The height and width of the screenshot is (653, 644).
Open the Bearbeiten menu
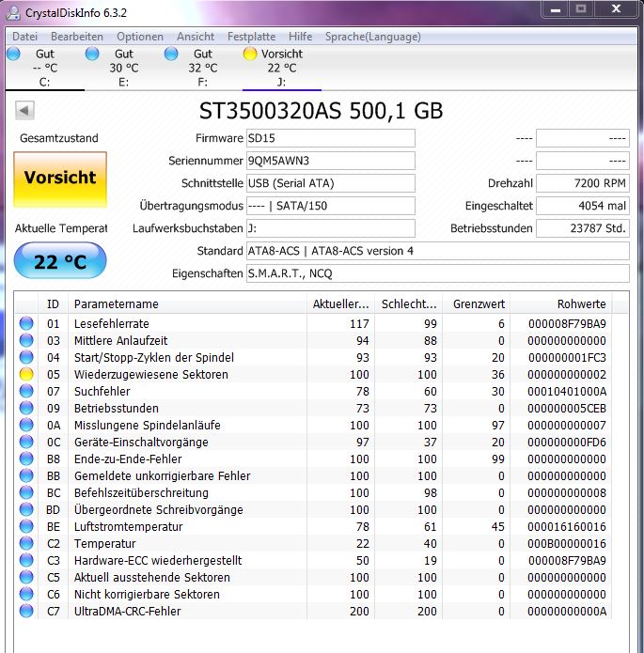77,37
